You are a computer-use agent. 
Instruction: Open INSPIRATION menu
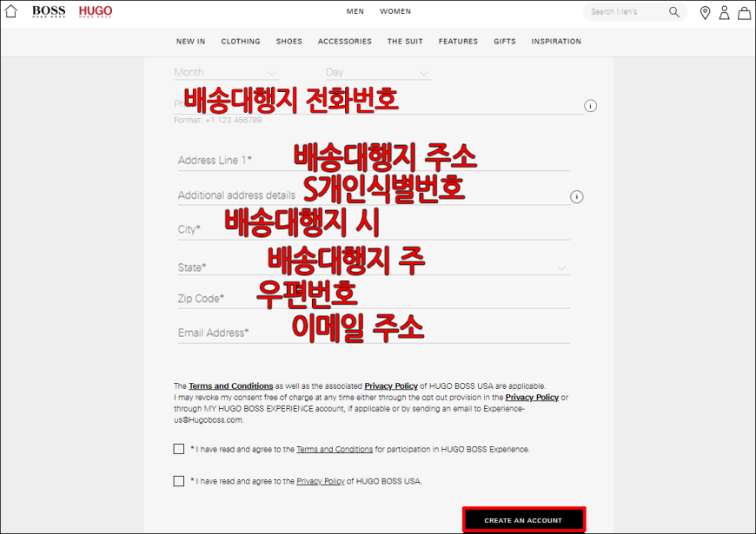click(x=556, y=42)
